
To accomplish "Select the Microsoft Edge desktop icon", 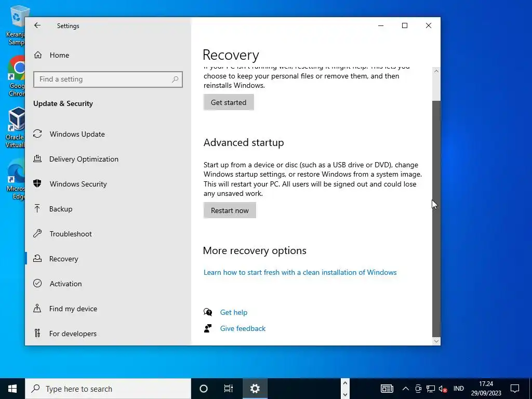I will [16, 179].
